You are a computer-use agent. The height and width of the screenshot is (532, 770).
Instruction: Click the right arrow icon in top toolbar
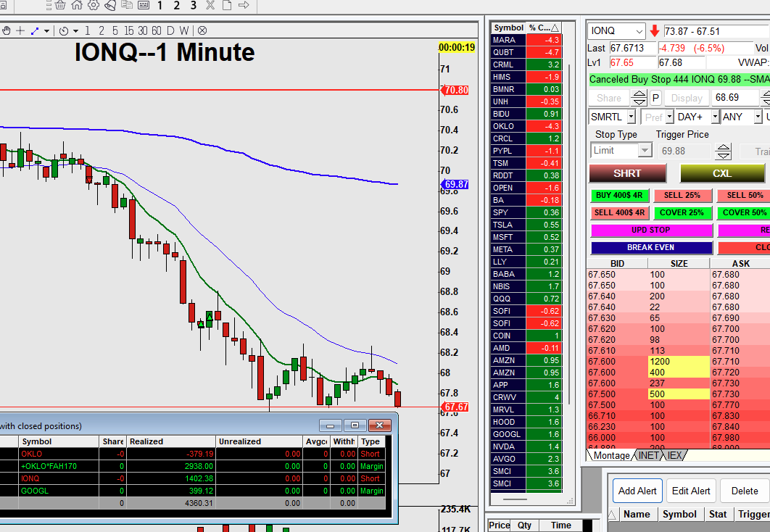click(x=244, y=5)
